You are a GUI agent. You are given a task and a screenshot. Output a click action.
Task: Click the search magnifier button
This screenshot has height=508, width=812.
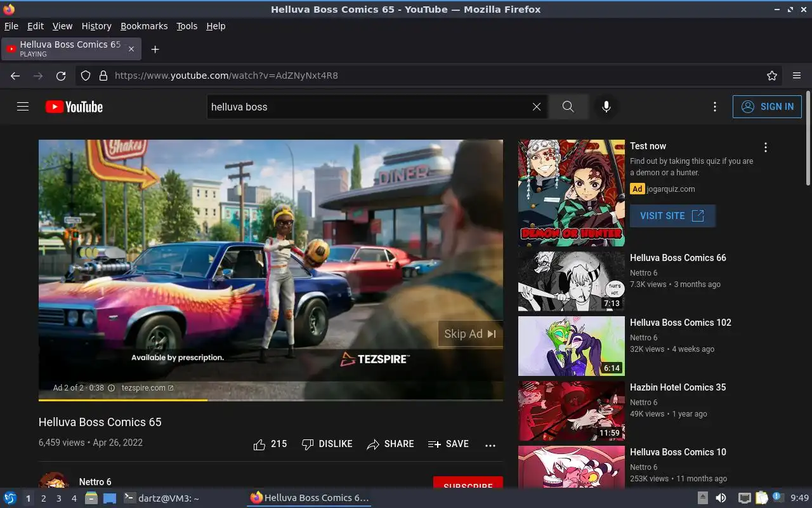[x=568, y=107]
